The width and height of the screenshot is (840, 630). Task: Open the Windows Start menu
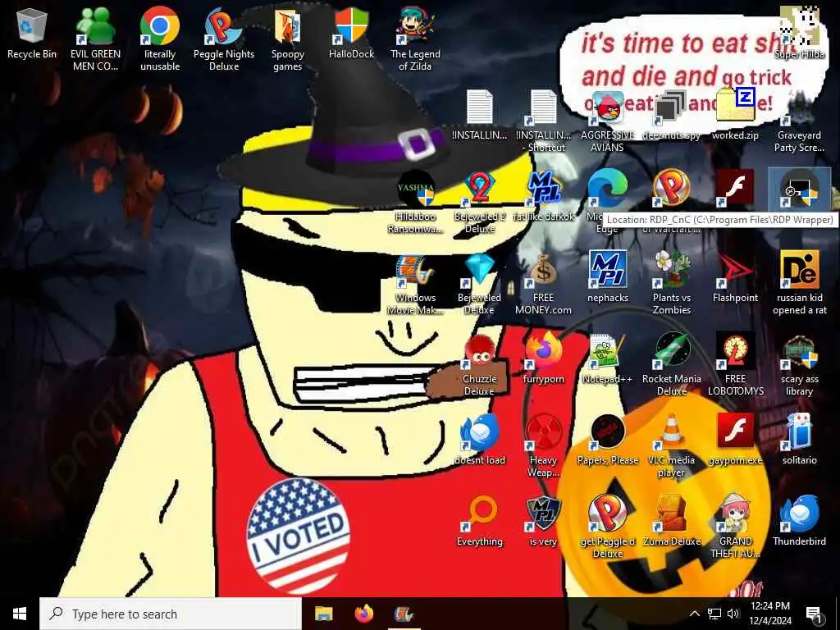click(20, 614)
